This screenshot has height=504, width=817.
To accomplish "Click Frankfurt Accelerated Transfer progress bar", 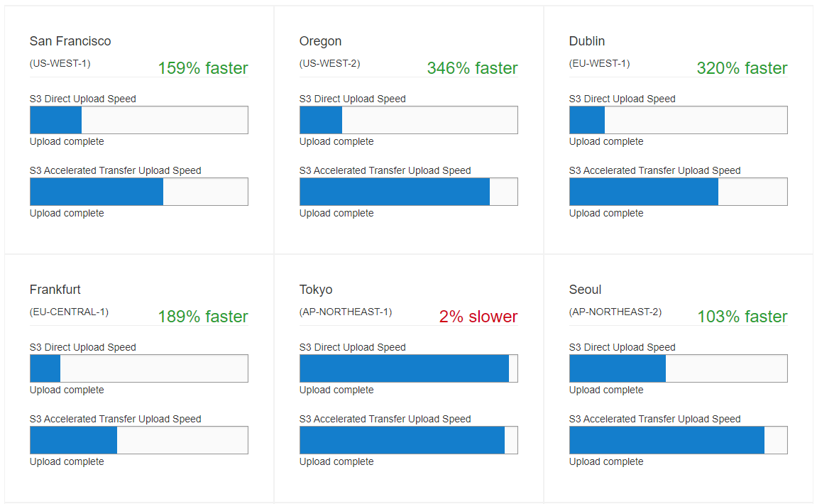I will click(138, 440).
